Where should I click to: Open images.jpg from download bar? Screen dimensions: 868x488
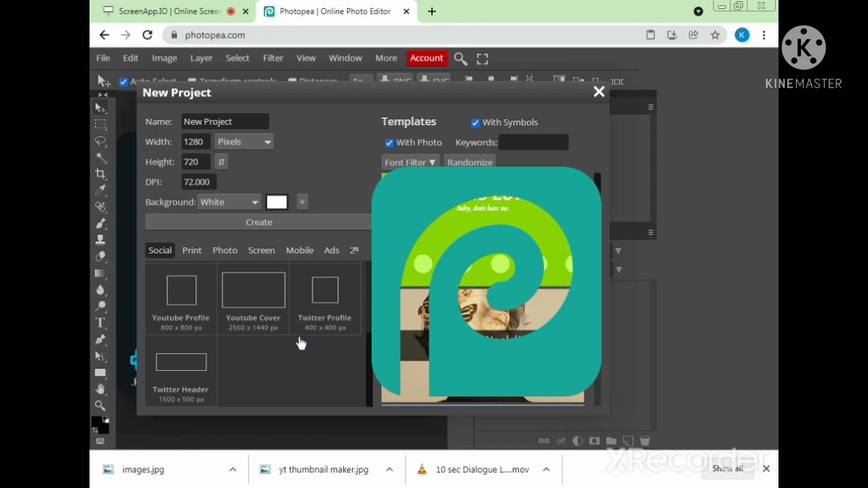[x=143, y=469]
